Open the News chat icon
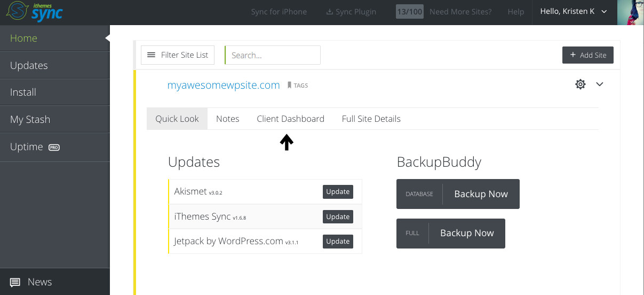This screenshot has height=295, width=644. 15,282
